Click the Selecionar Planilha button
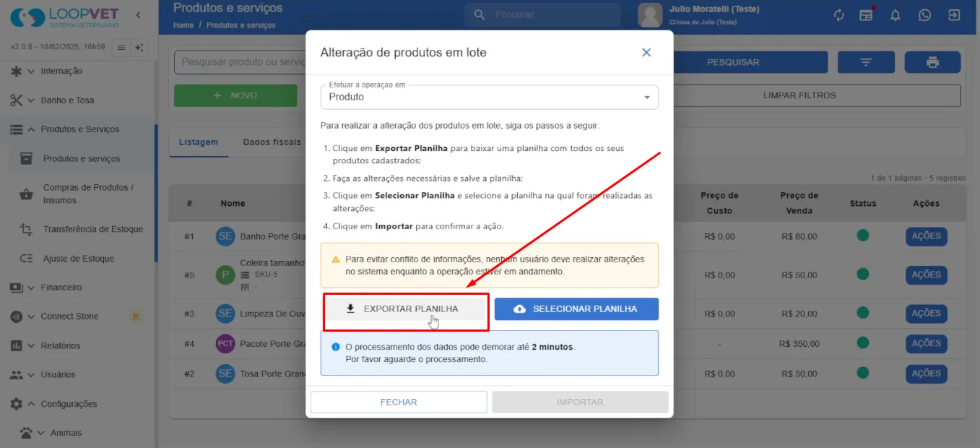 point(576,309)
